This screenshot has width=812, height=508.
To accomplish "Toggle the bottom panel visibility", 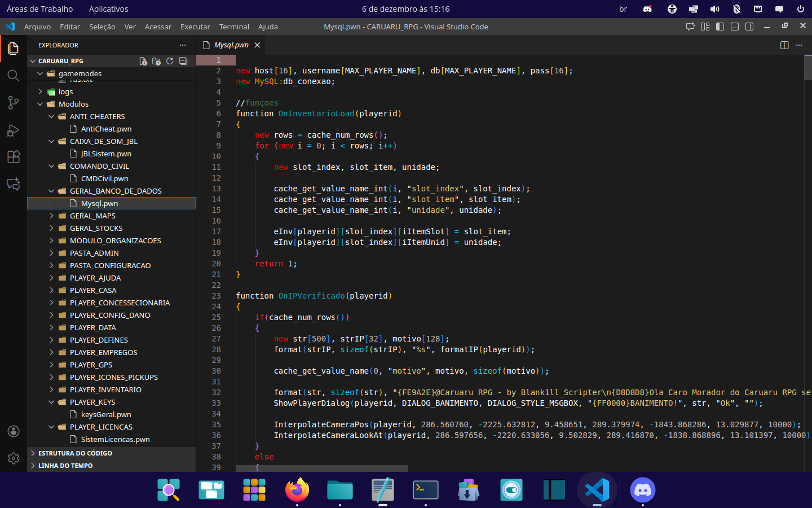I will 735,27.
